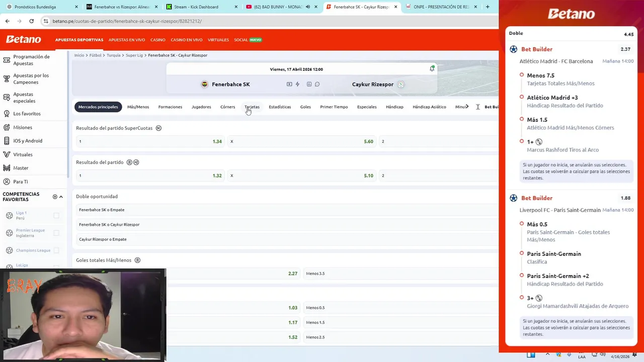Tick the Liga 1 Perú checkbox
Screen dimensions: 644x362
[56, 216]
